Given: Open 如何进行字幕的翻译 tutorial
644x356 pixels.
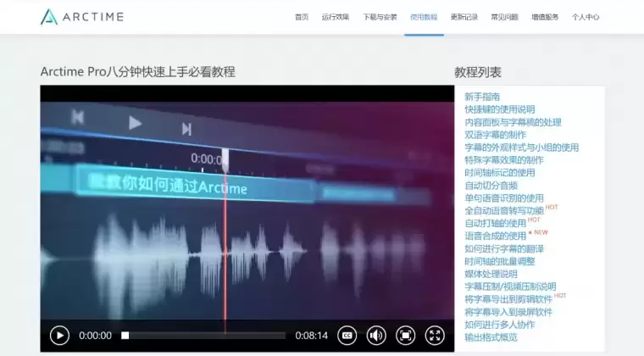Looking at the screenshot, I should [x=504, y=249].
